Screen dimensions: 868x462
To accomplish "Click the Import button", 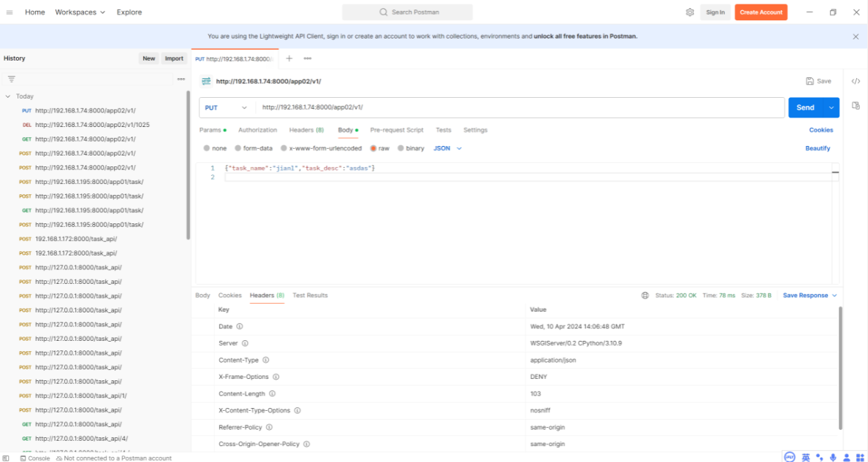I will pos(174,58).
